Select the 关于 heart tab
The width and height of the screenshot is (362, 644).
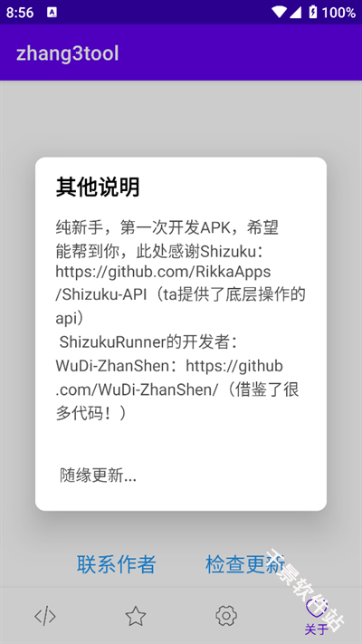pyautogui.click(x=317, y=616)
